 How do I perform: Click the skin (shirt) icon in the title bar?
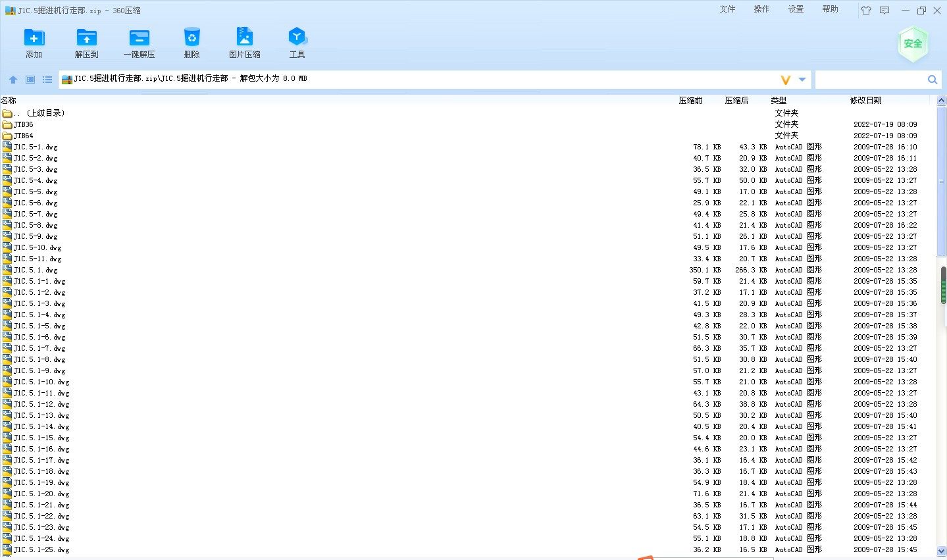tap(866, 11)
